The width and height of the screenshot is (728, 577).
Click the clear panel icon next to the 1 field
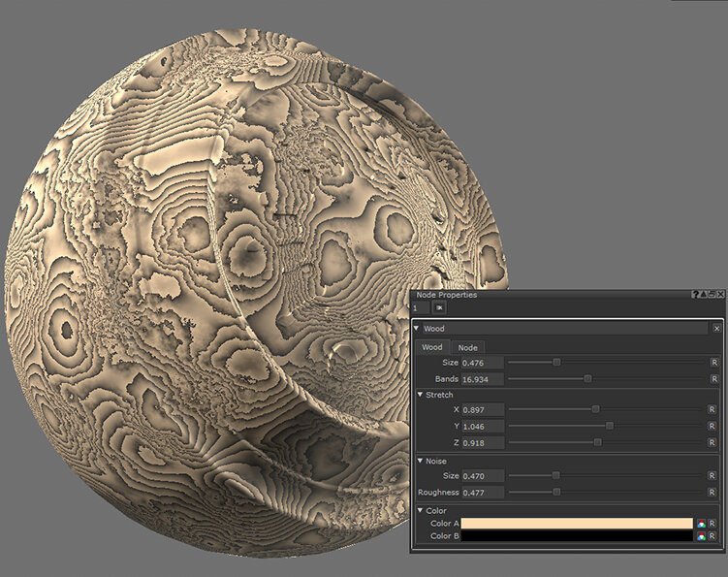439,307
